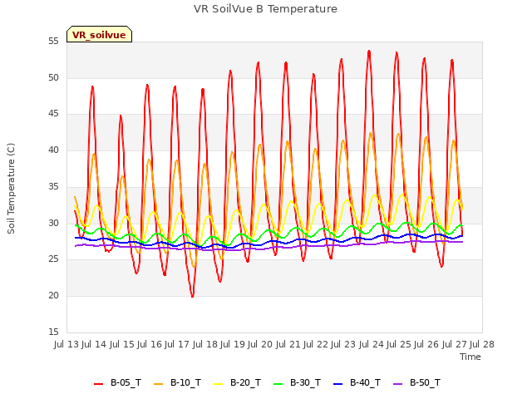This screenshot has width=532, height=399.
Task: Toggle the B-30_T legend label
Action: point(305,383)
